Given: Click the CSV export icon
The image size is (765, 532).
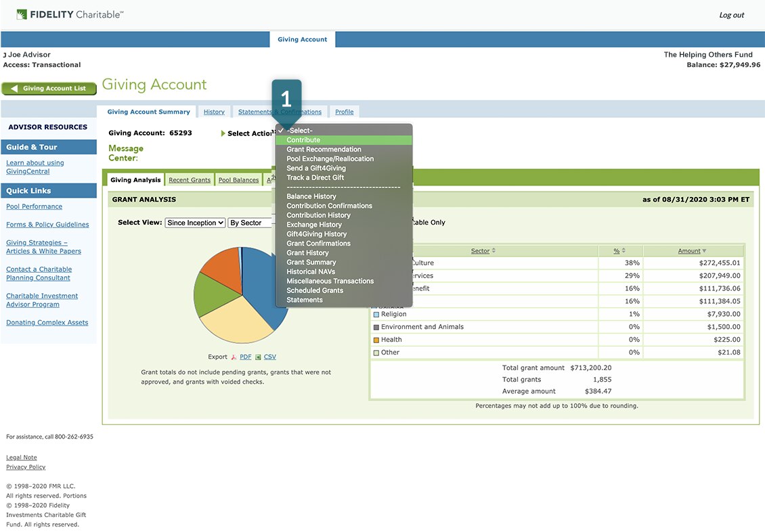Looking at the screenshot, I should (x=258, y=357).
